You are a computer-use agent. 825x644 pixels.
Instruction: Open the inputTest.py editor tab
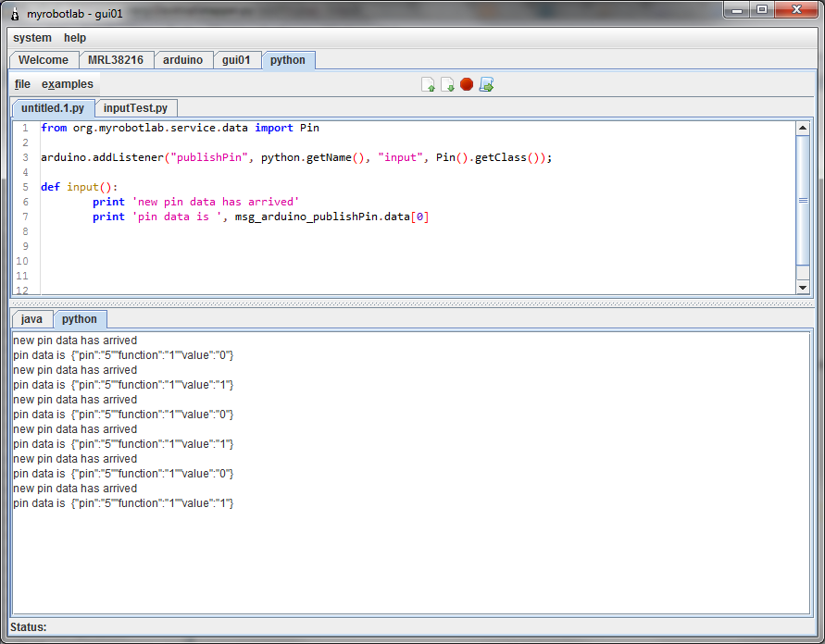tap(135, 108)
